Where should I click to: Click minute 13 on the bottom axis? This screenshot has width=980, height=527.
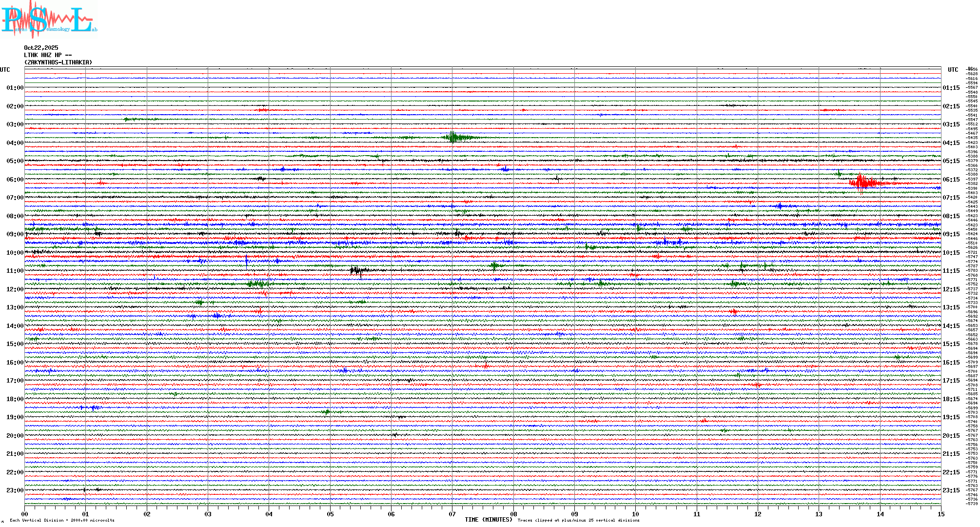(819, 514)
